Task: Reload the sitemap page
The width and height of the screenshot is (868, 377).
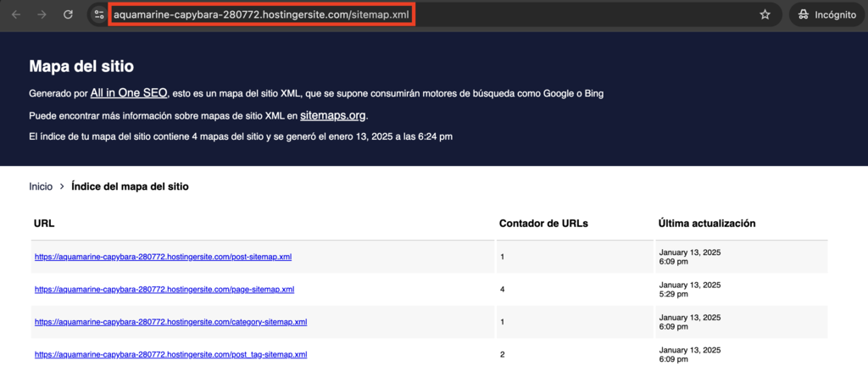Action: click(69, 14)
